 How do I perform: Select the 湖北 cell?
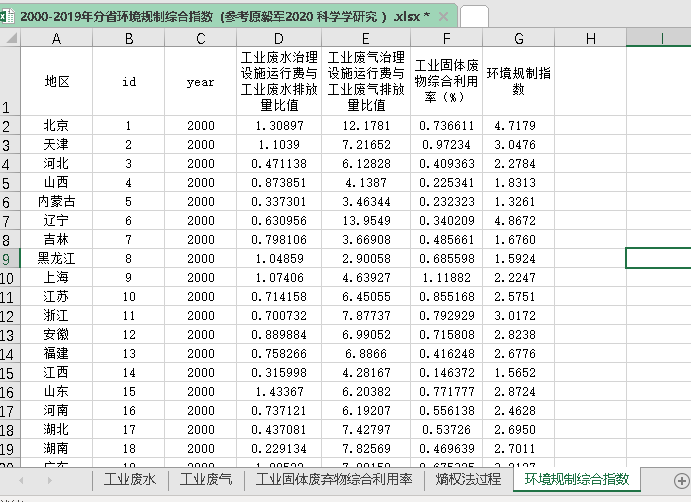(56, 429)
